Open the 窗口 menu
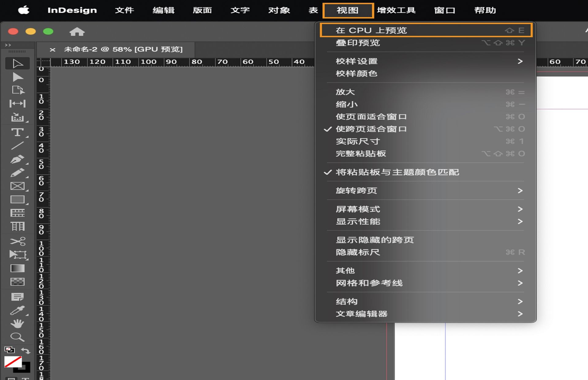Image resolution: width=588 pixels, height=380 pixels. [444, 10]
